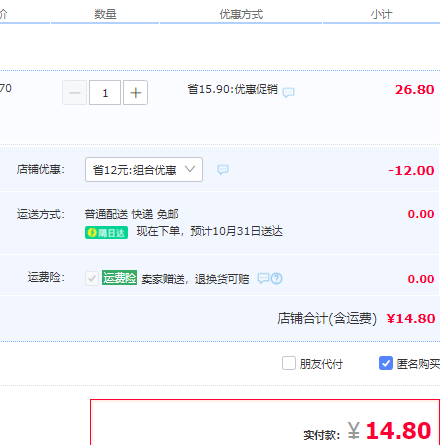Open the 省12元:组合优惠 dropdown
This screenshot has height=445, width=443.
point(144,170)
